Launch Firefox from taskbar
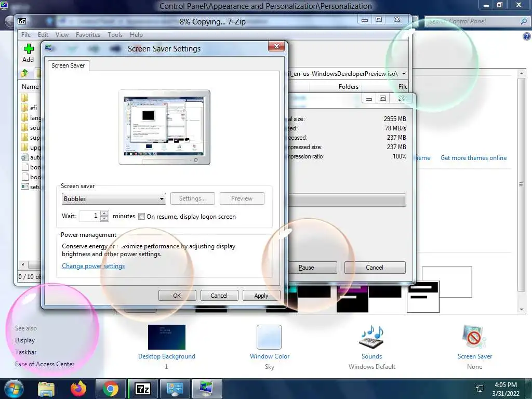 pyautogui.click(x=78, y=389)
